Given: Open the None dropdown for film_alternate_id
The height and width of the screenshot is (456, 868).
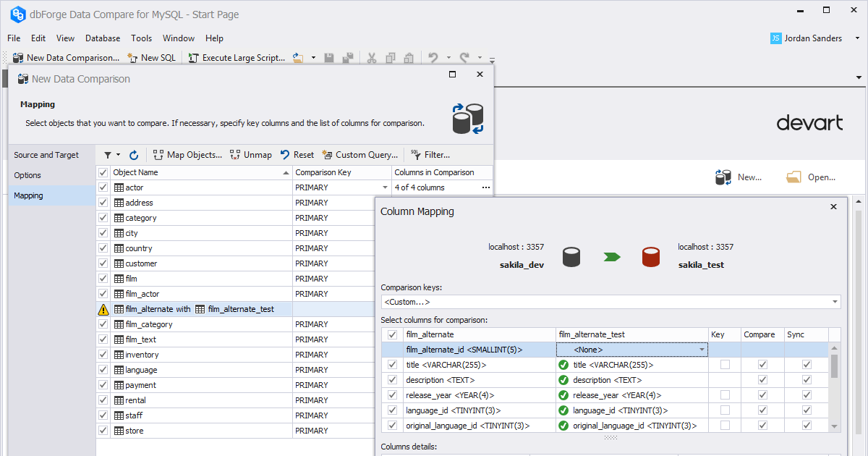Looking at the screenshot, I should (701, 350).
